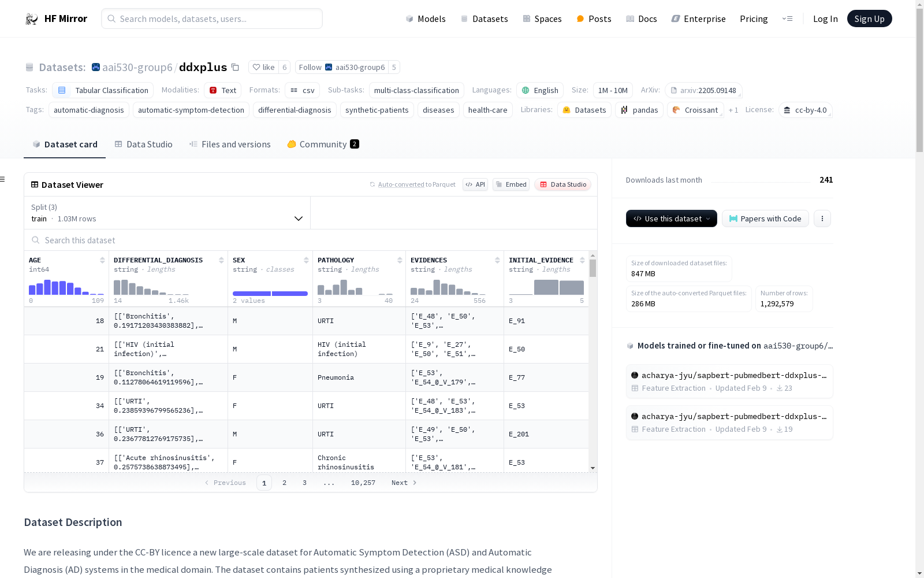Click the page vertical scrollbar thumb
Image resolution: width=924 pixels, height=578 pixels.
919,81
